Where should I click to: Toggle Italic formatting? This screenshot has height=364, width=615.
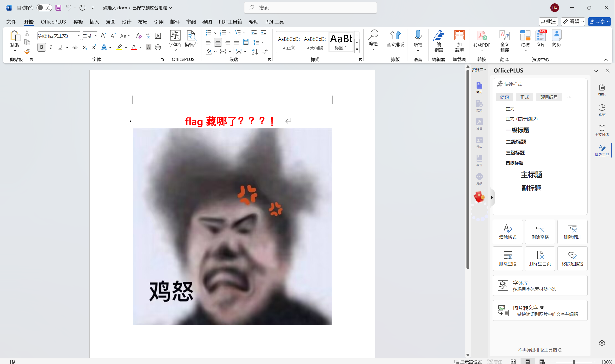tap(51, 47)
